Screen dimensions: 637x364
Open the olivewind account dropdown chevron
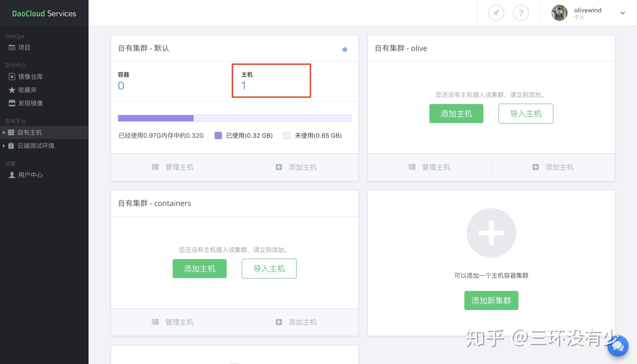coord(622,13)
